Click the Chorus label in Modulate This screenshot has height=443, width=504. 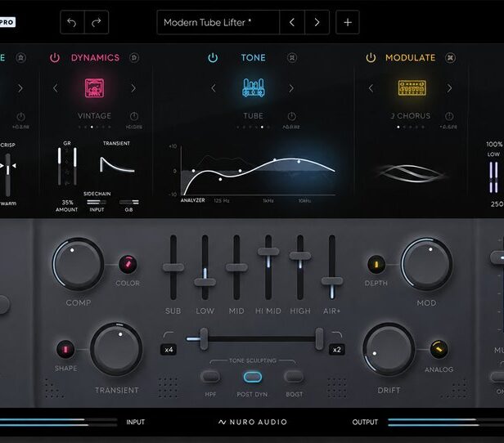click(x=411, y=116)
